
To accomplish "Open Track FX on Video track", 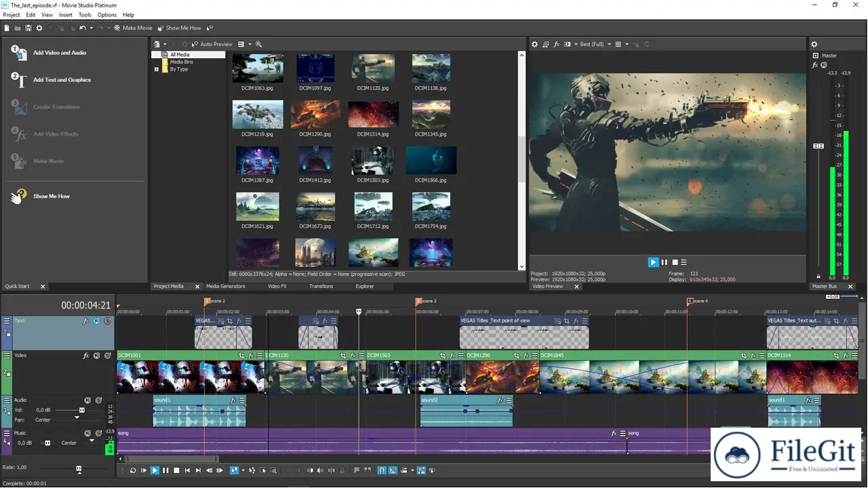I will click(x=86, y=355).
